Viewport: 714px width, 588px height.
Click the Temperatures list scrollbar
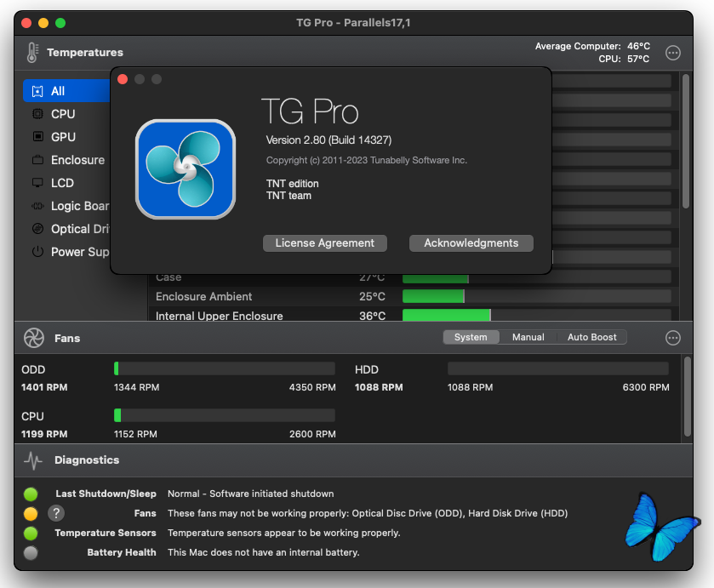686,141
